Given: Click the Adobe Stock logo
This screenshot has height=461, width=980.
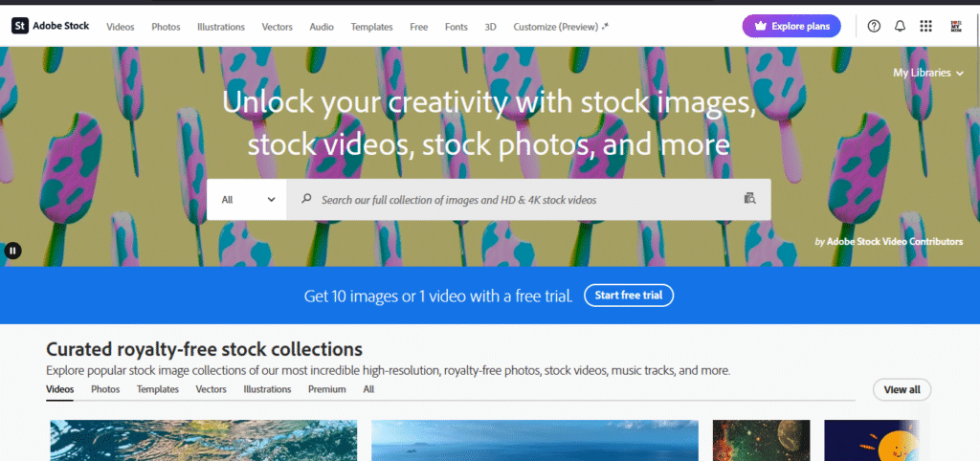Looking at the screenshot, I should tap(51, 26).
